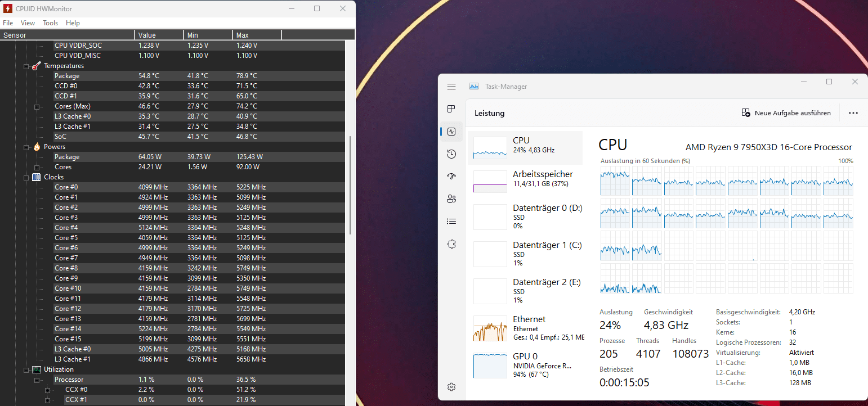This screenshot has width=868, height=406.
Task: Open the Benutzer users icon in sidebar
Action: [451, 199]
